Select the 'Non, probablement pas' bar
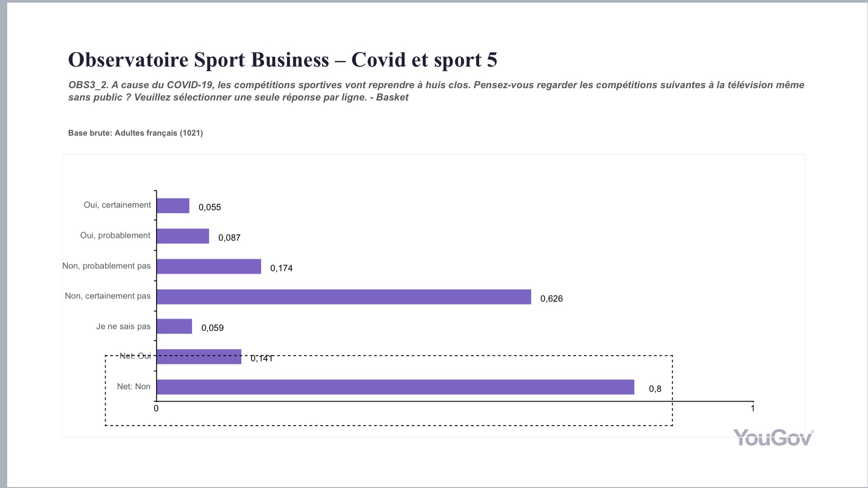This screenshot has width=868, height=488. click(x=209, y=266)
